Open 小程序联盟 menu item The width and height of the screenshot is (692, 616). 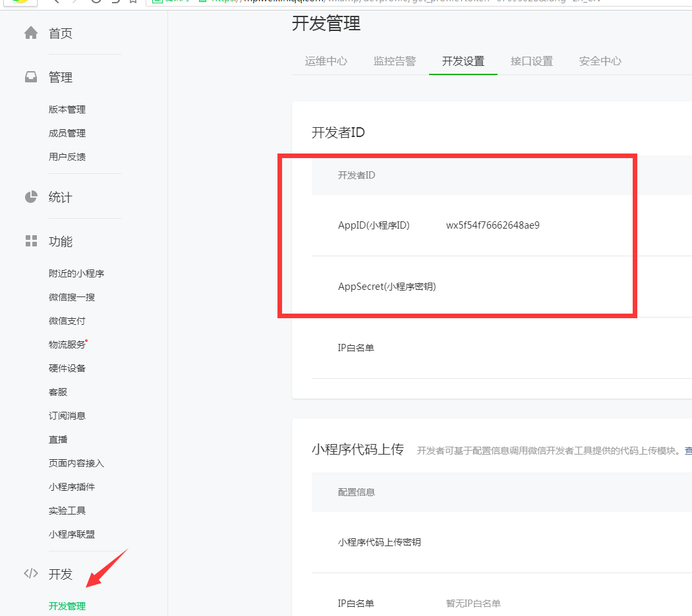coord(72,534)
